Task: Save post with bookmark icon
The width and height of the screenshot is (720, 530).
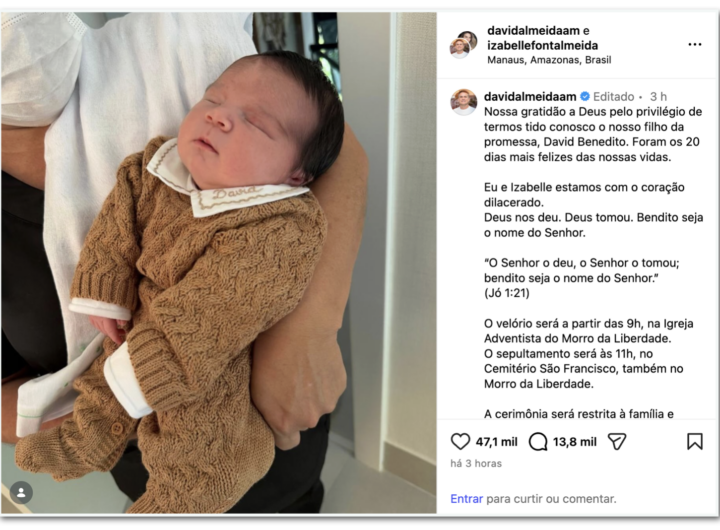Action: 695,441
